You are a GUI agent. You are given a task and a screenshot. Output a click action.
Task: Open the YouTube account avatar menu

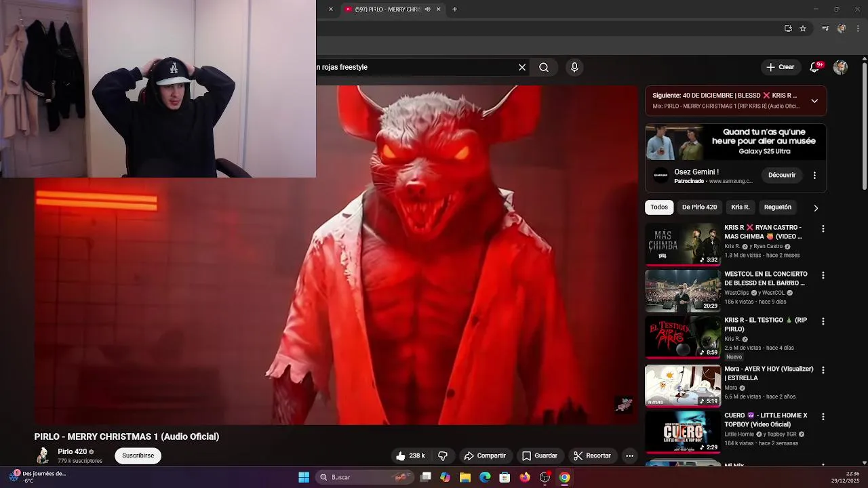(840, 67)
